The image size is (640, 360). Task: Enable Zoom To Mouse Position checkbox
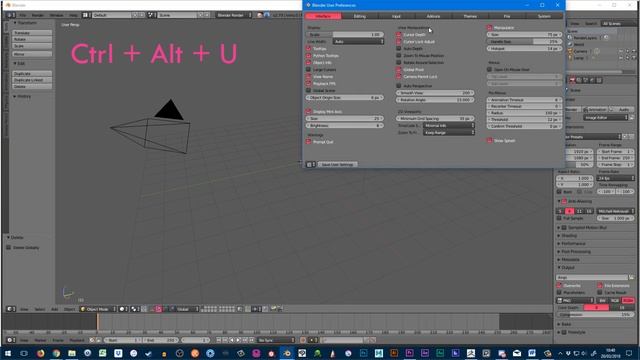coord(399,56)
